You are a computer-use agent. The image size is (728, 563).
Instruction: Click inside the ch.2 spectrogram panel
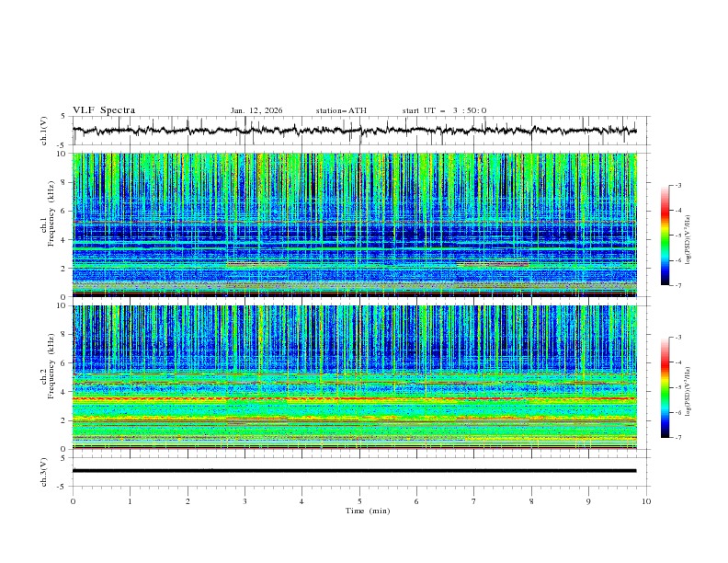pyautogui.click(x=354, y=377)
